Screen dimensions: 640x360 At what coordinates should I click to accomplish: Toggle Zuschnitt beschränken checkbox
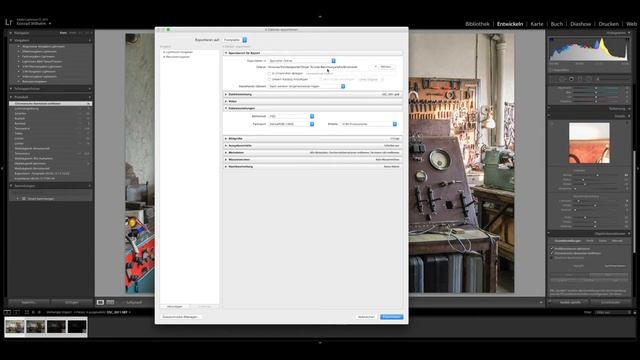point(552,258)
